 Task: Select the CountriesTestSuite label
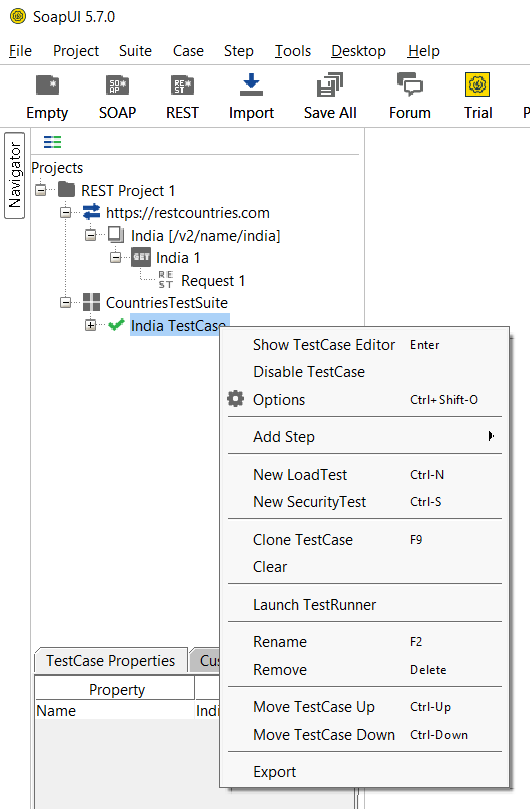(167, 302)
